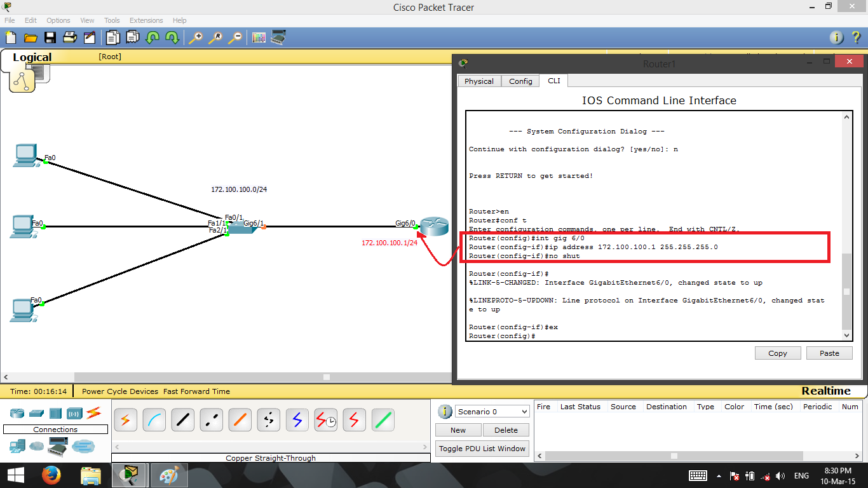Select the WAN Emulation cloud category
This screenshot has height=488, width=868.
coord(36,447)
